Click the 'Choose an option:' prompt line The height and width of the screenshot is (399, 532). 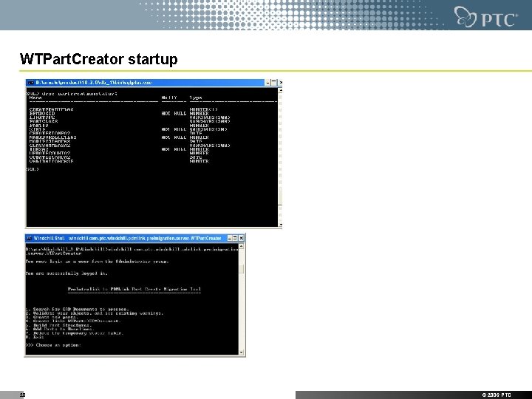[x=54, y=345]
